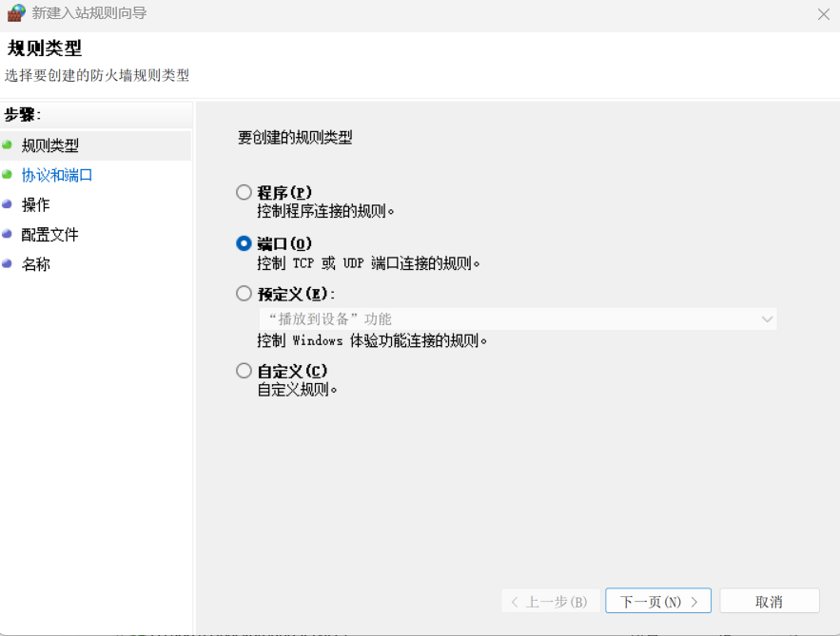The width and height of the screenshot is (840, 636).
Task: Click the firewall icon in the title bar
Action: click(x=16, y=13)
